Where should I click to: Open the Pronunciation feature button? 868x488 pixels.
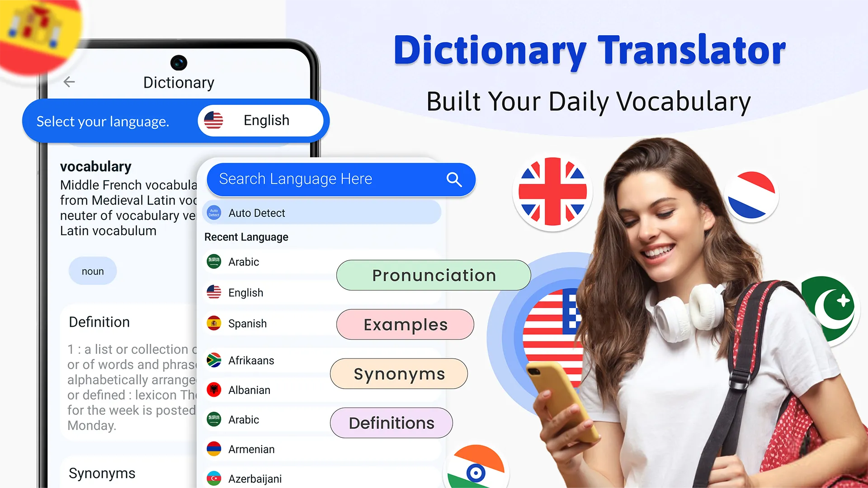coord(434,275)
